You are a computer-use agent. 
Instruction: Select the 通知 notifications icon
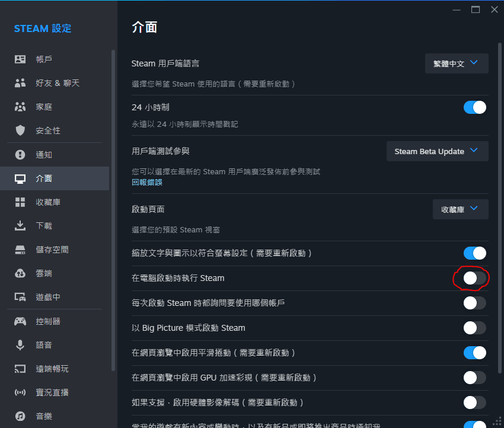[x=19, y=154]
